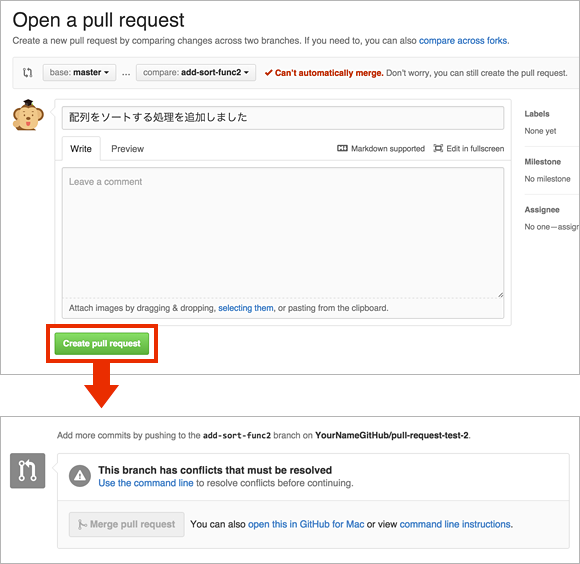The height and width of the screenshot is (564, 580).
Task: Click the pull request title input field
Action: (283, 118)
